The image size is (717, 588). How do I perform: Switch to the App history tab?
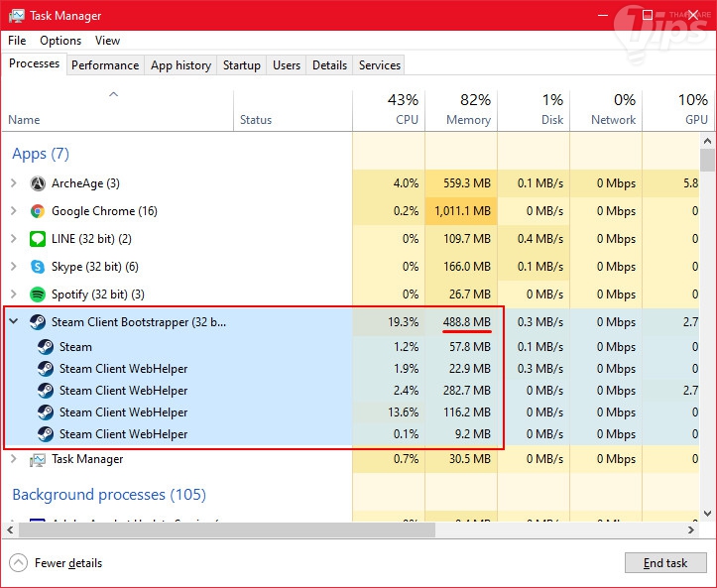click(180, 65)
